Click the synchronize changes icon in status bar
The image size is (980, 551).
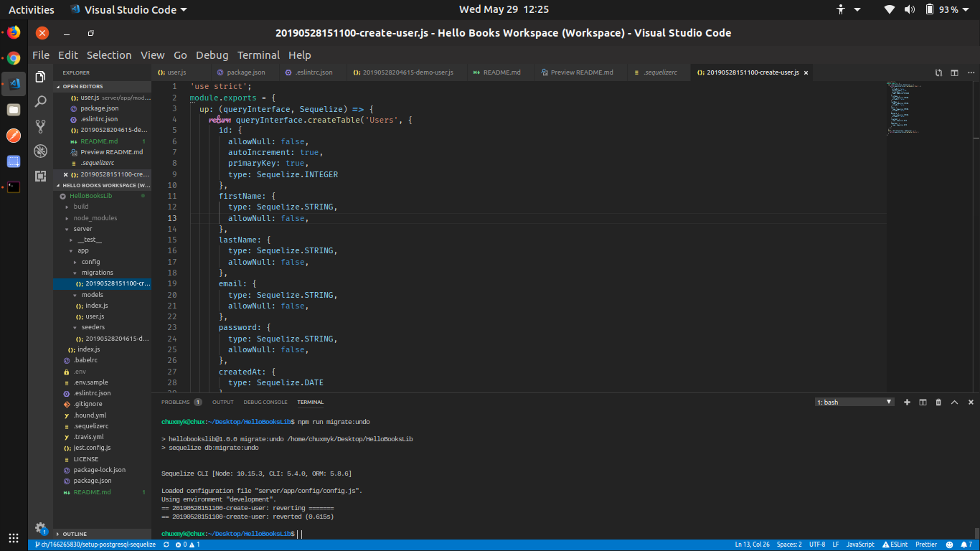coord(166,545)
